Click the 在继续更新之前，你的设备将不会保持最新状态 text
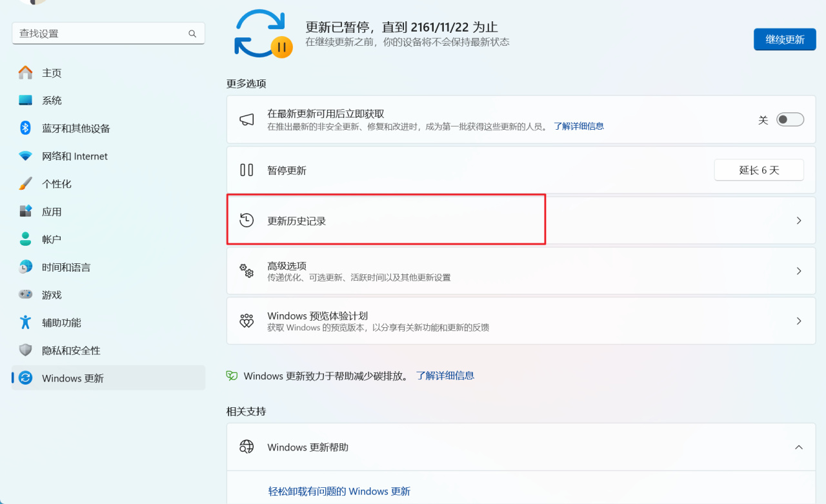Screen dimensions: 826x504 (407, 42)
